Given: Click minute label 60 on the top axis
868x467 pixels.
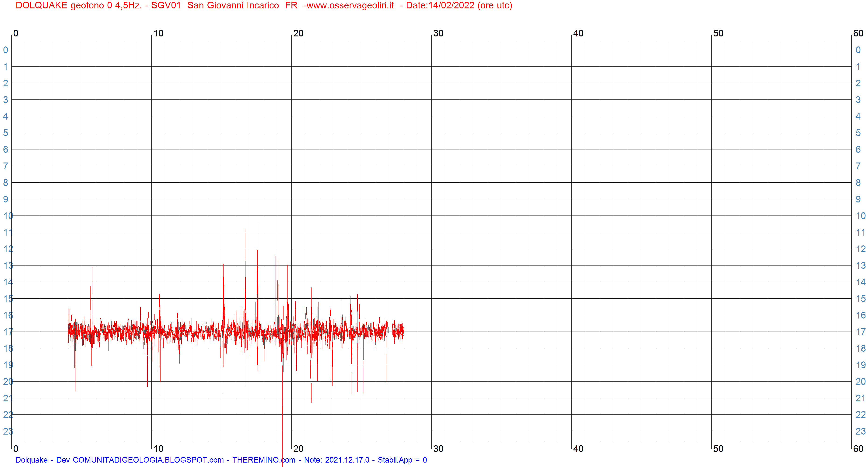Looking at the screenshot, I should (x=858, y=33).
